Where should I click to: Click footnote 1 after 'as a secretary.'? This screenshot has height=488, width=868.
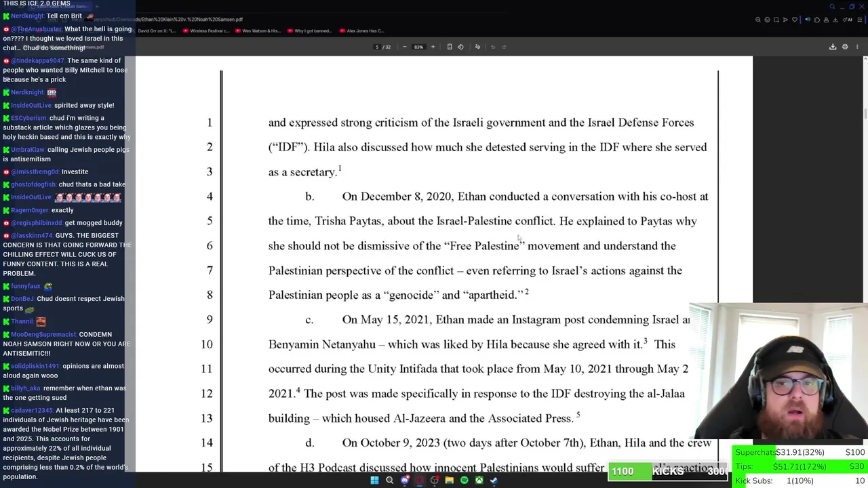coord(340,168)
